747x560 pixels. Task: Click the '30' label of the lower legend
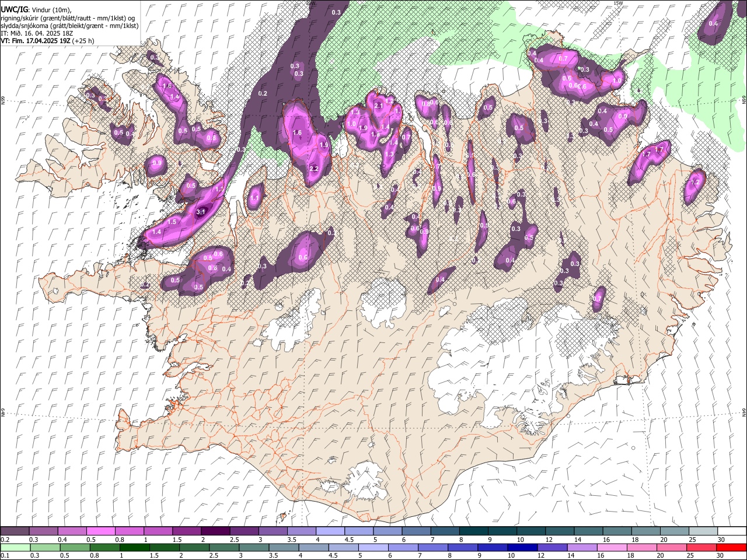(x=721, y=556)
